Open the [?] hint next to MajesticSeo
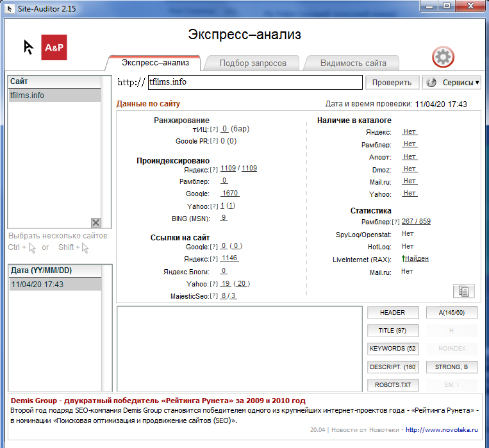This screenshot has width=489, height=448. [x=214, y=296]
